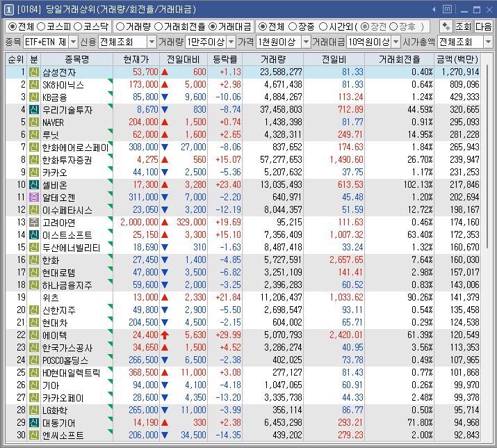Image resolution: width=497 pixels, height=448 pixels.
Task: Select the 위츠 stock name
Action: click(51, 298)
